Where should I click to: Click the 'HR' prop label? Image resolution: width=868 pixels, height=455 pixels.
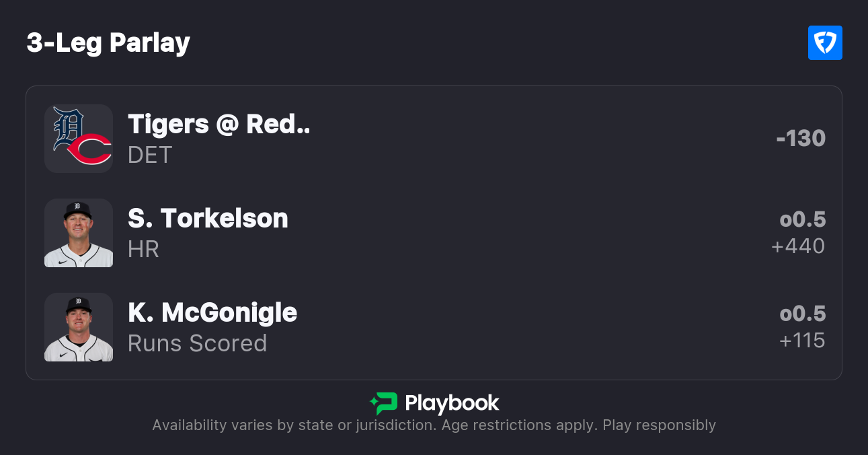point(143,249)
